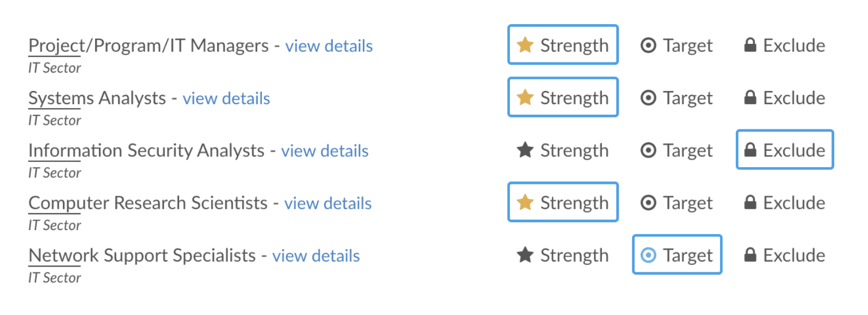The image size is (868, 315).
Task: Toggle Exclude off for Information Security Analysts
Action: (785, 150)
